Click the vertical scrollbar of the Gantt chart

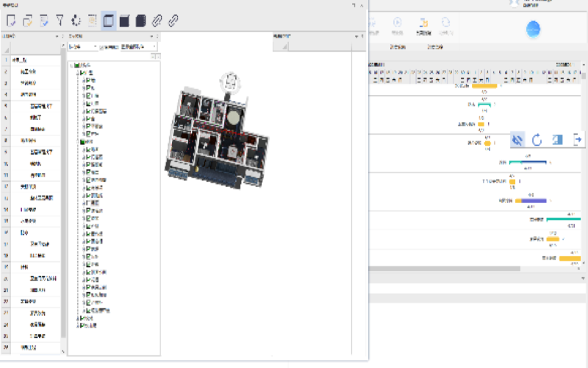click(x=584, y=75)
